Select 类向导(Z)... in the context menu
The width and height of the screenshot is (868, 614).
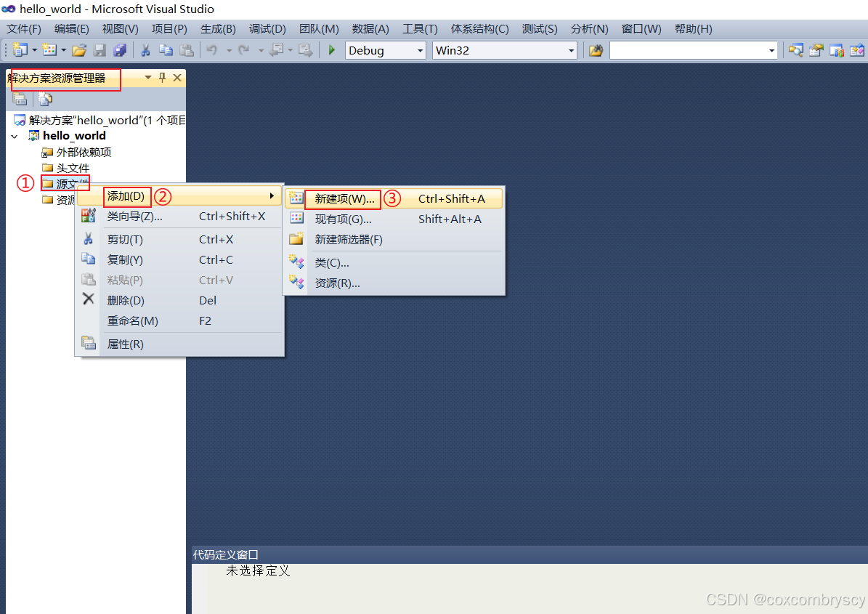[179, 217]
